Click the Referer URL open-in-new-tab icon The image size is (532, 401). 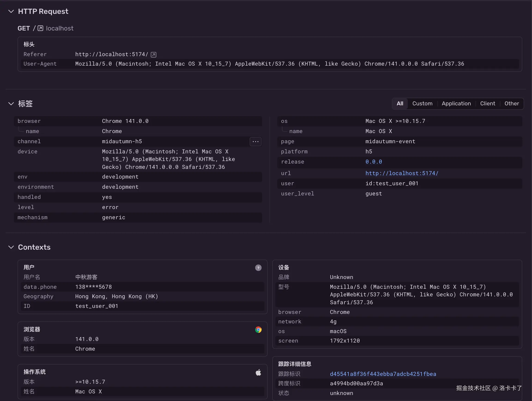(x=154, y=55)
